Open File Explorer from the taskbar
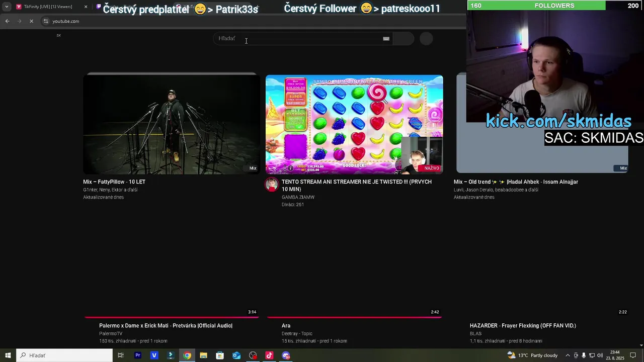Image resolution: width=644 pixels, height=362 pixels. tap(203, 355)
